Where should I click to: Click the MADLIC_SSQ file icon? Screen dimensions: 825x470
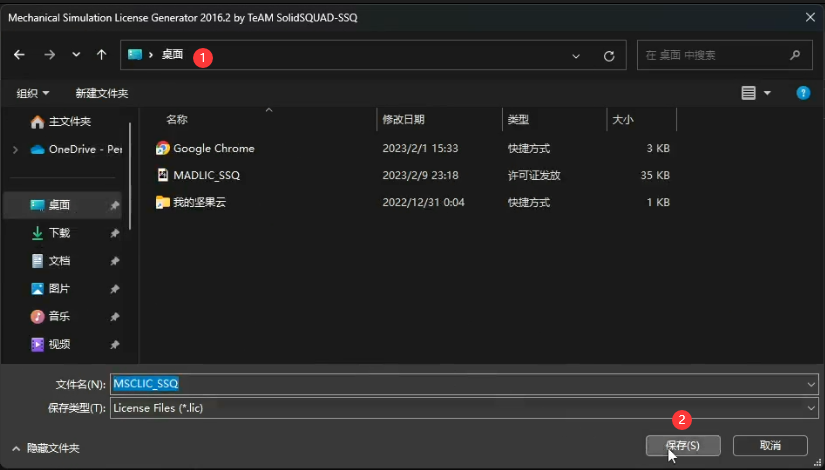click(x=163, y=175)
